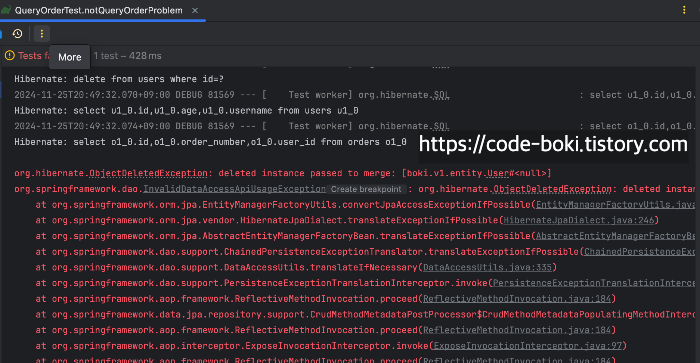This screenshot has width=700, height=363.
Task: Open ReflectiveMethodInvocation.java:184 link after PersistenceExceptionTranslationInterceptor line
Action: click(x=517, y=298)
